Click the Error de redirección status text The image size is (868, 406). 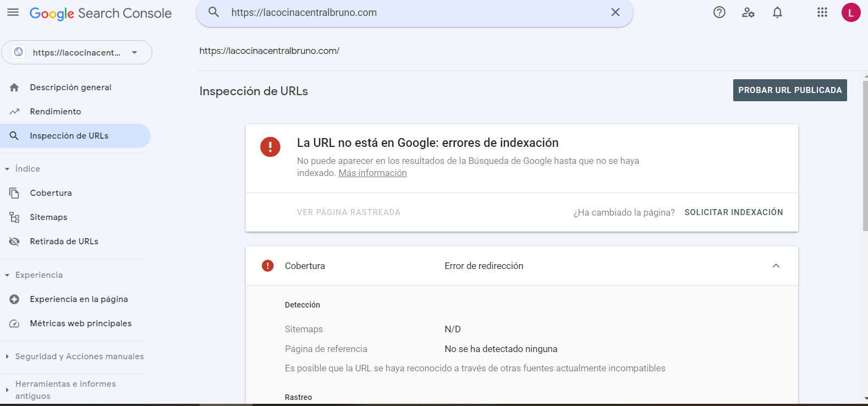click(x=484, y=266)
